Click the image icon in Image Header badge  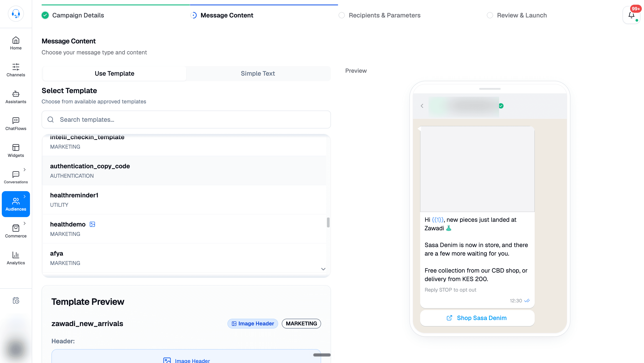pyautogui.click(x=234, y=323)
